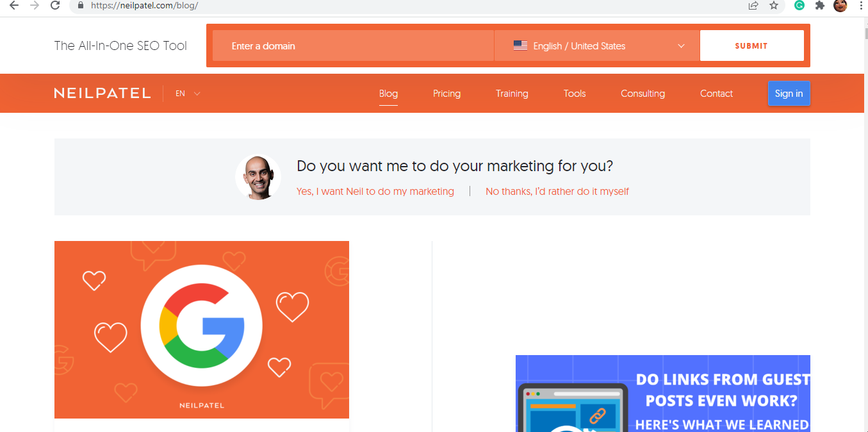Click the NEILPATEL logo
The height and width of the screenshot is (432, 868).
click(x=102, y=94)
